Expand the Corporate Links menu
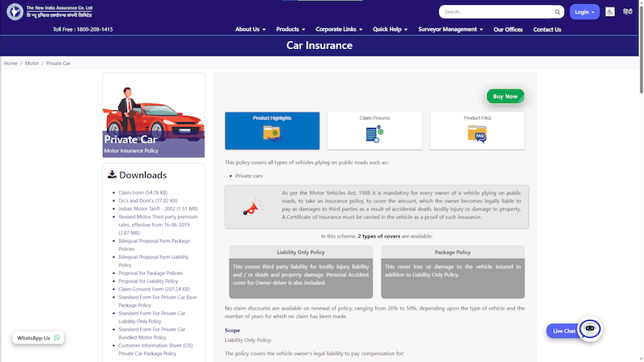 (x=339, y=29)
